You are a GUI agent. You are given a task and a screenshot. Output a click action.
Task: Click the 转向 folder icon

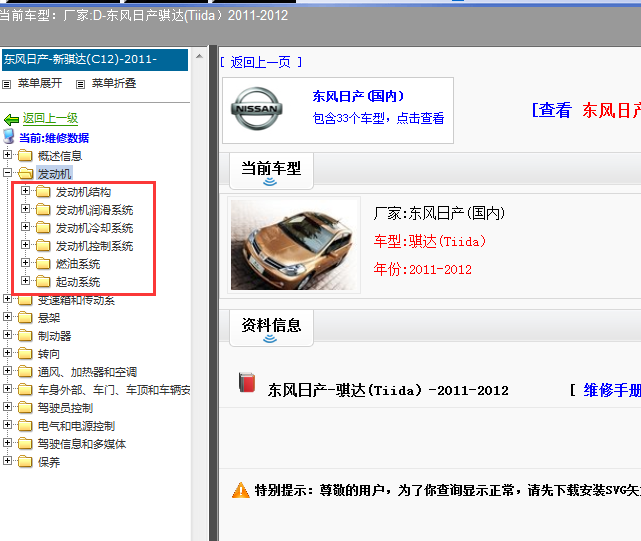tap(25, 353)
